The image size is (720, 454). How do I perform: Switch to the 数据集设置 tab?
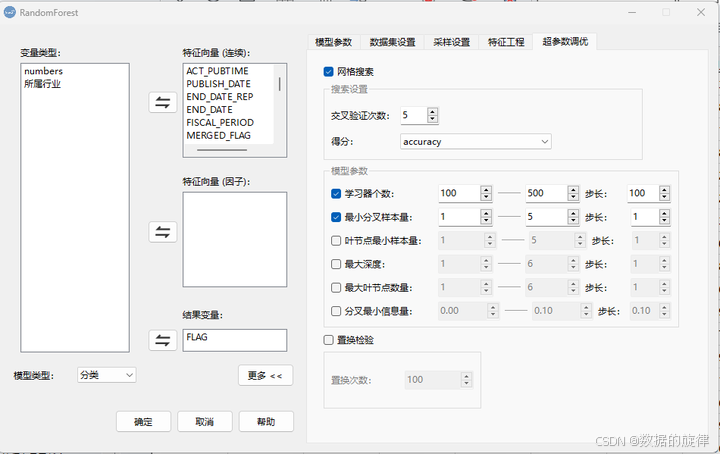coord(392,42)
